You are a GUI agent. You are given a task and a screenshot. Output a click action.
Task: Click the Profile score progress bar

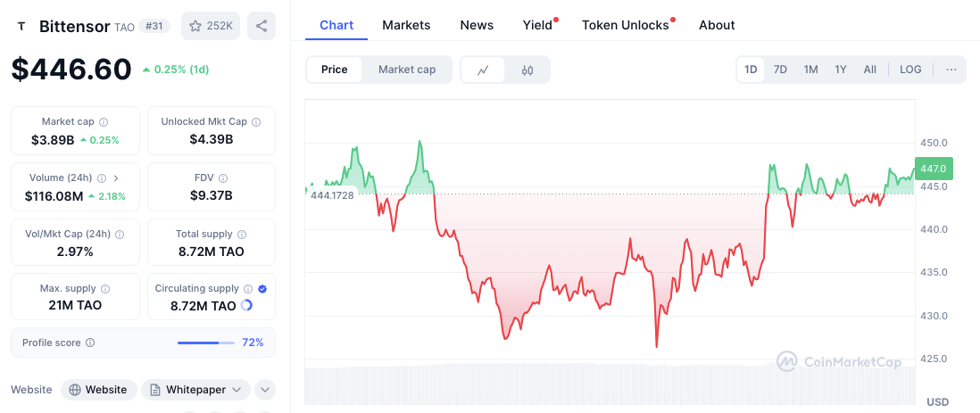[205, 343]
